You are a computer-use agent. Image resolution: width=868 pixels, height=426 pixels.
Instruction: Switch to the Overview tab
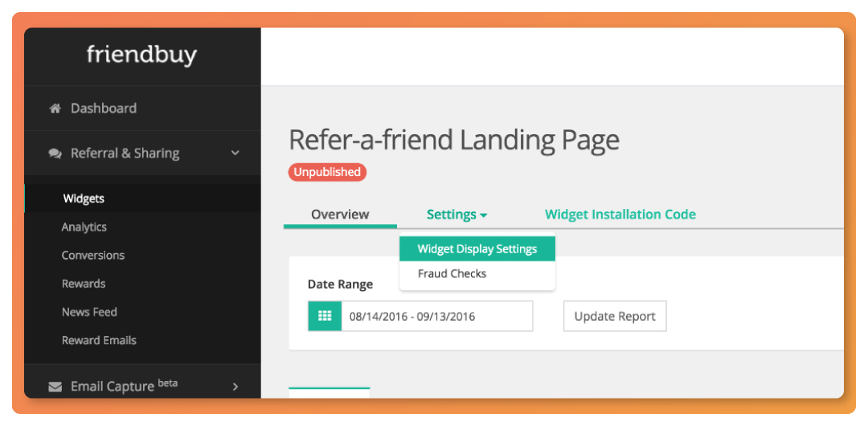pyautogui.click(x=340, y=215)
